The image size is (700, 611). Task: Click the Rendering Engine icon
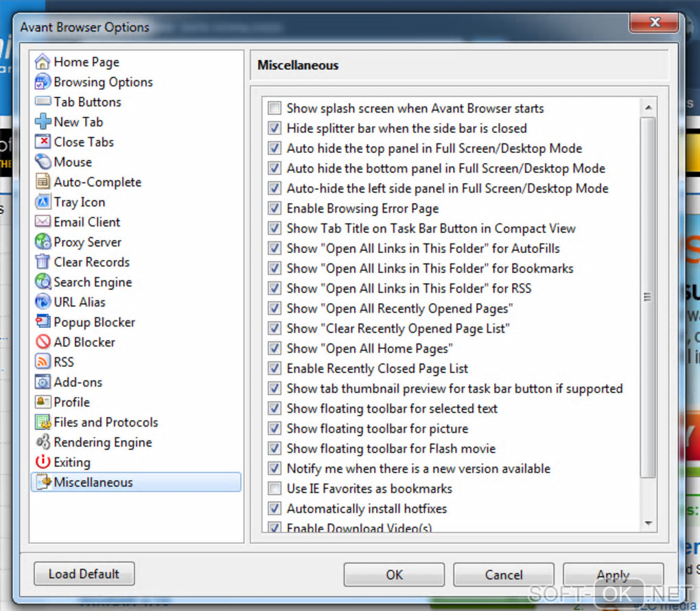[43, 442]
